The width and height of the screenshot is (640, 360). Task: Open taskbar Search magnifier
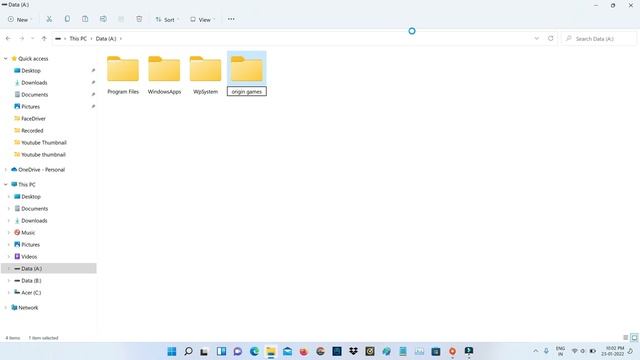coord(188,351)
